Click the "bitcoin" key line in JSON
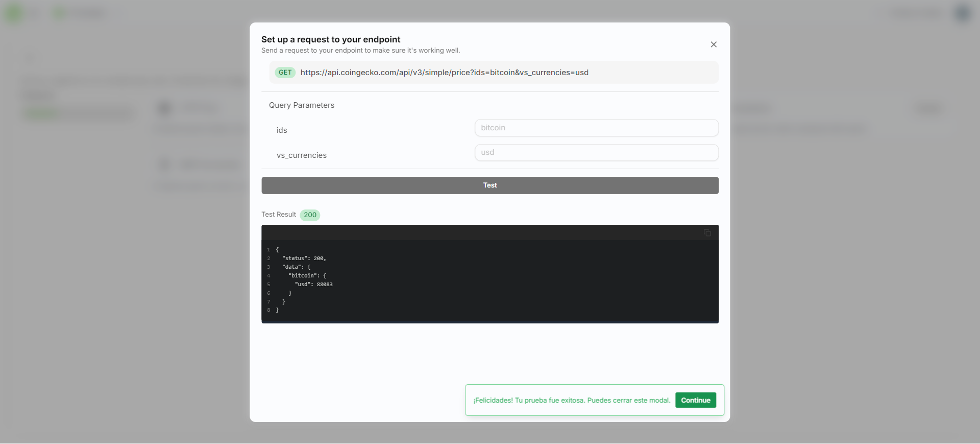Viewport: 980px width, 444px height. [307, 276]
